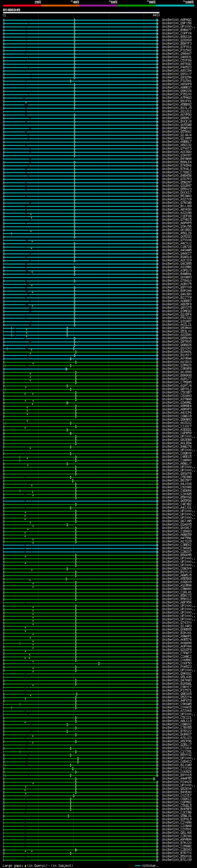The width and height of the screenshot is (197, 868).
Task: Open hit UniRef100_B9RA77
Action: click(177, 30)
